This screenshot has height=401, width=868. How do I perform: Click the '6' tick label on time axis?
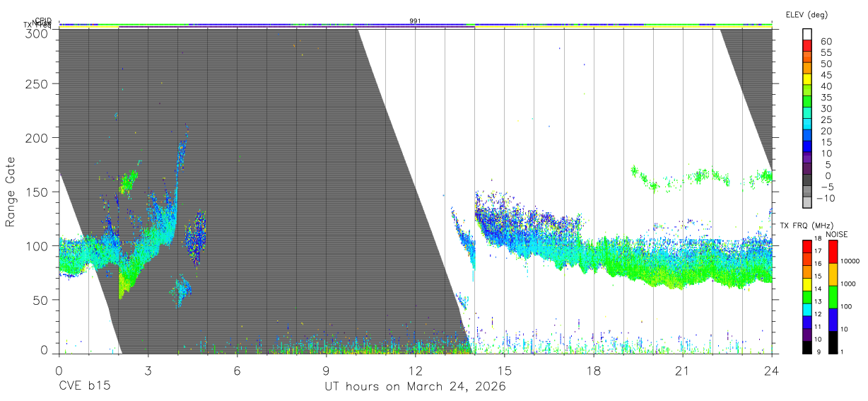tap(237, 371)
